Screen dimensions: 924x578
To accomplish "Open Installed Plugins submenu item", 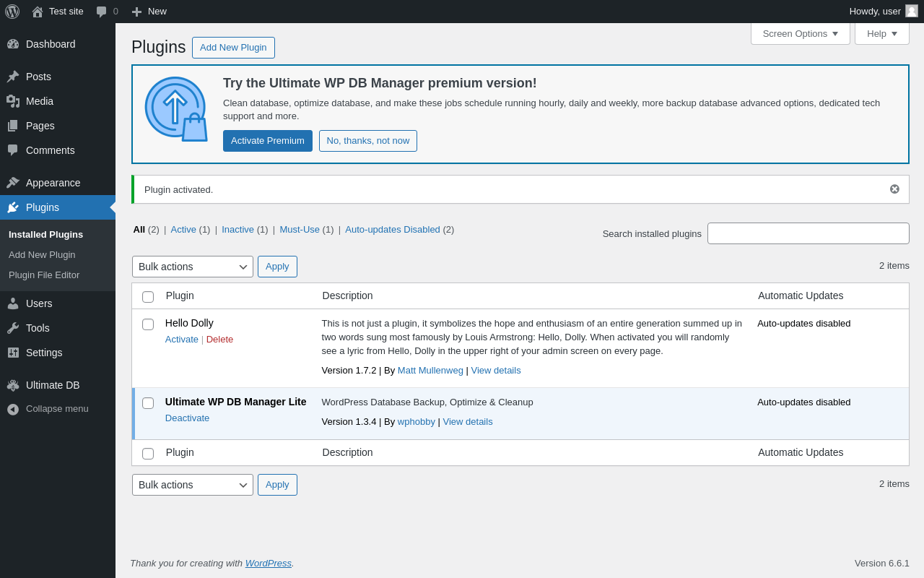I will 45,235.
